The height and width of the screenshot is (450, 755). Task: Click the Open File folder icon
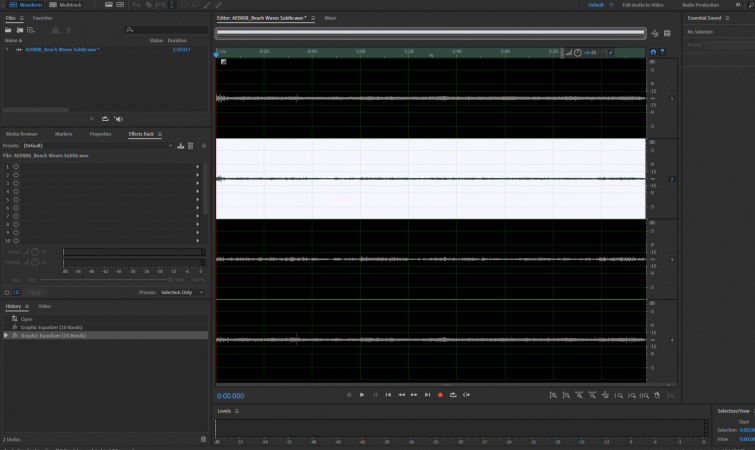(8, 30)
